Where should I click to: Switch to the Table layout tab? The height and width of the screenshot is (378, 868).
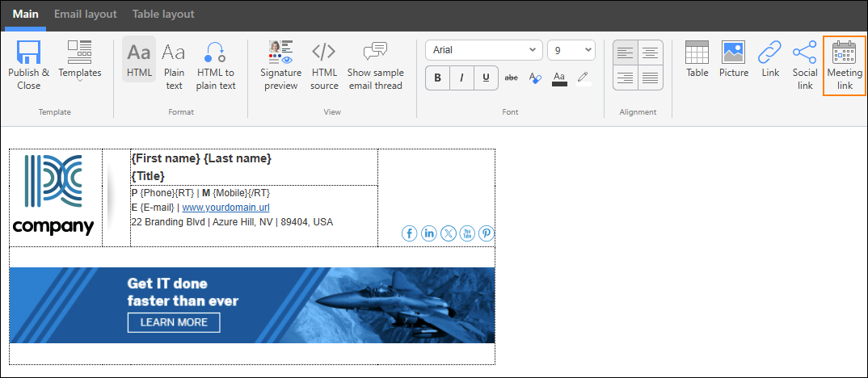point(162,15)
